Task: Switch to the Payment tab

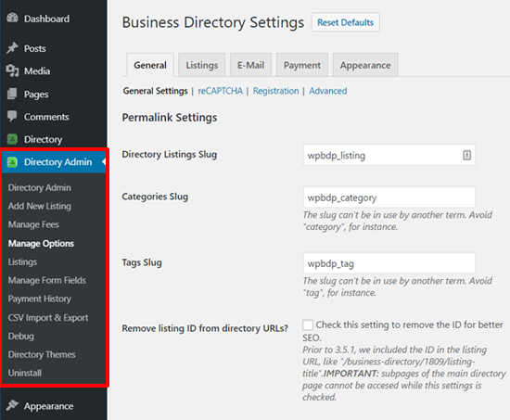Action: tap(302, 65)
